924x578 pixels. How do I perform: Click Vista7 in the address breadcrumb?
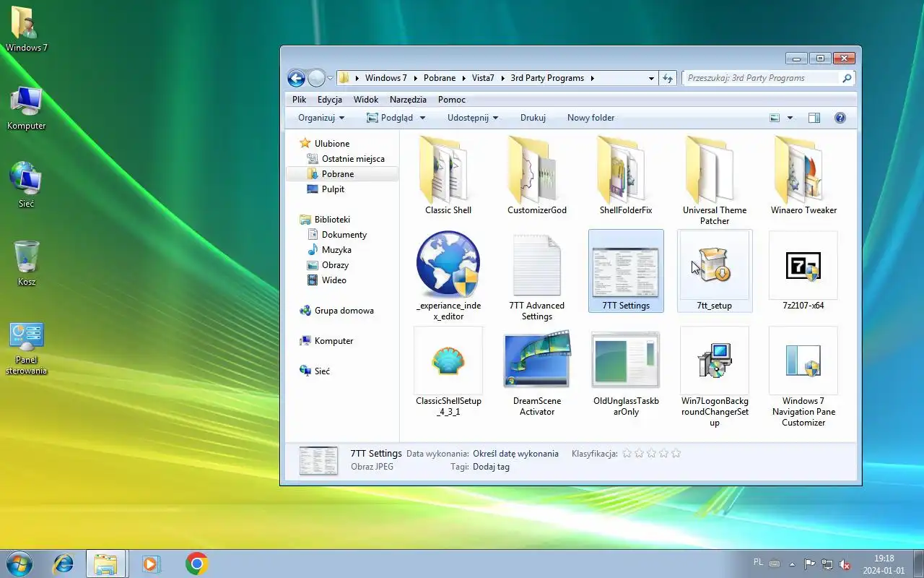click(x=483, y=78)
